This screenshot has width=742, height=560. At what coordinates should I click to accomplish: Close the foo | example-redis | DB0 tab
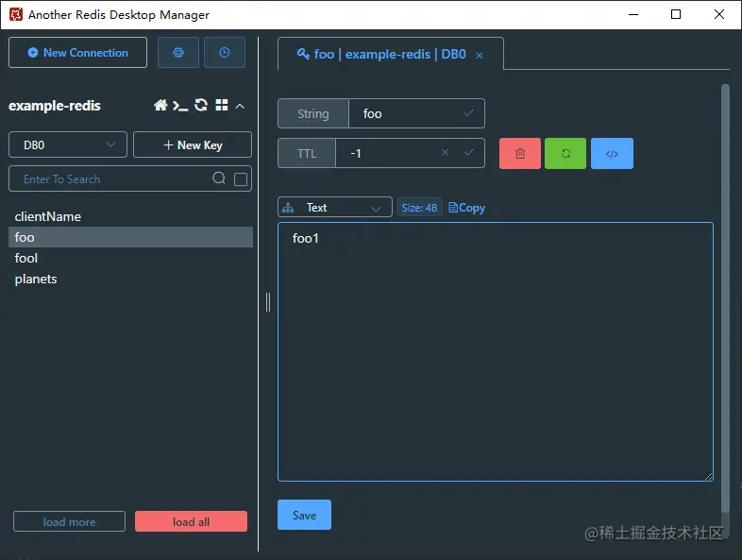[x=480, y=56]
